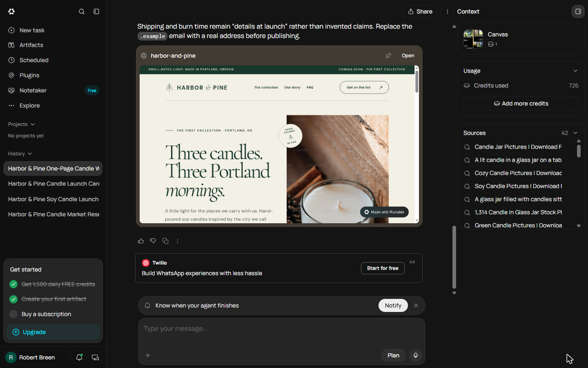
Task: Collapse the Usage panel chevron
Action: [575, 71]
